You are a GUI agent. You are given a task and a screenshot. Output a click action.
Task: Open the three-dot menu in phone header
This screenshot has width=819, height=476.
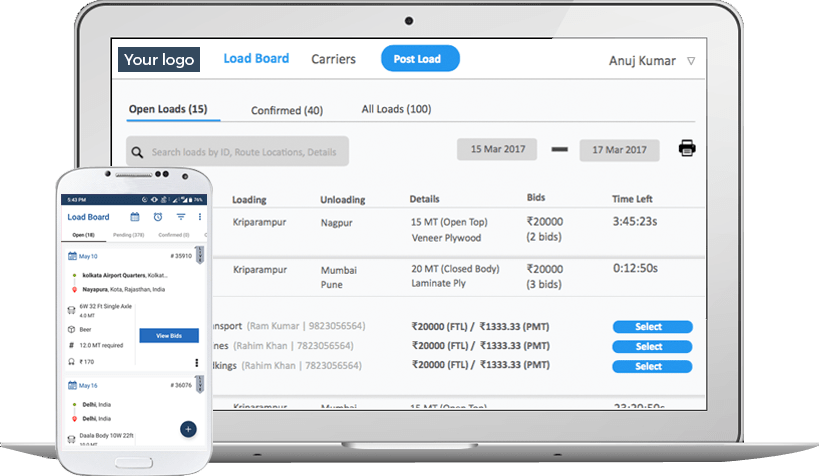point(200,217)
